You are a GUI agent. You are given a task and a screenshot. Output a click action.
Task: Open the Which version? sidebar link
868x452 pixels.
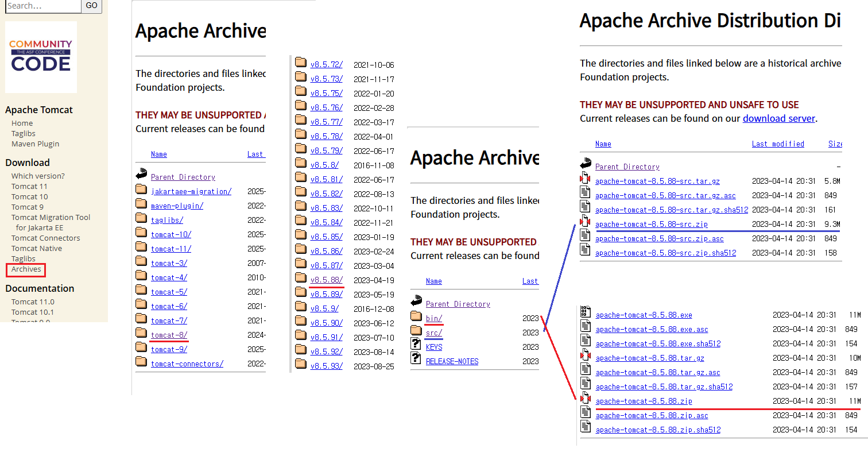[38, 176]
